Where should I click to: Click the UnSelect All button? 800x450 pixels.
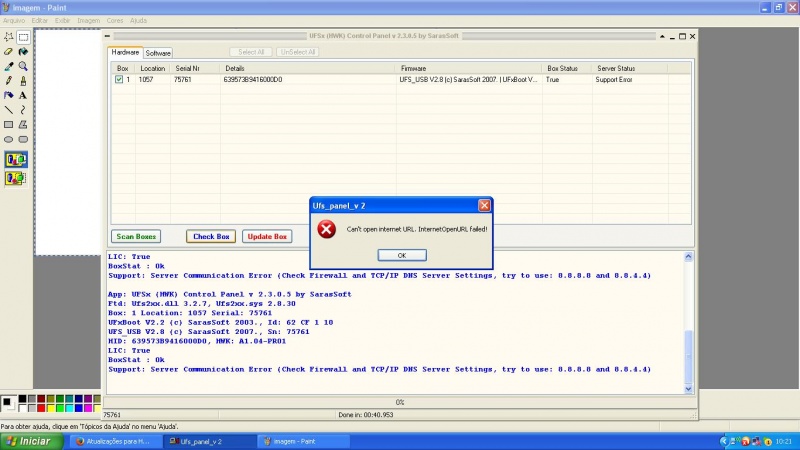(297, 52)
